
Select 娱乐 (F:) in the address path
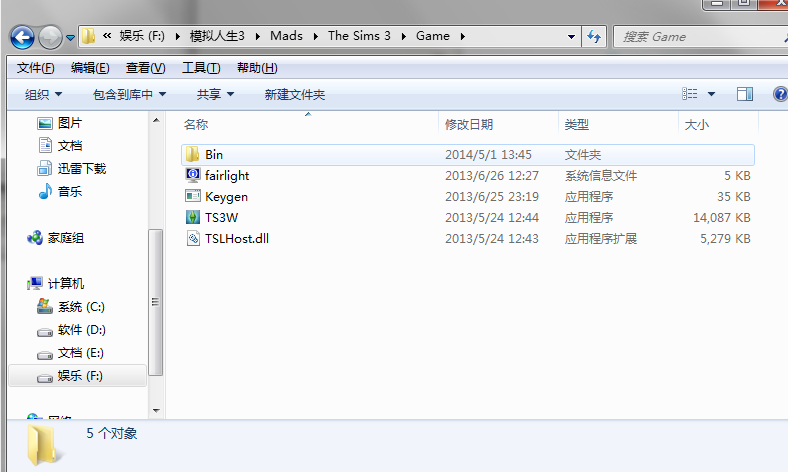point(142,36)
